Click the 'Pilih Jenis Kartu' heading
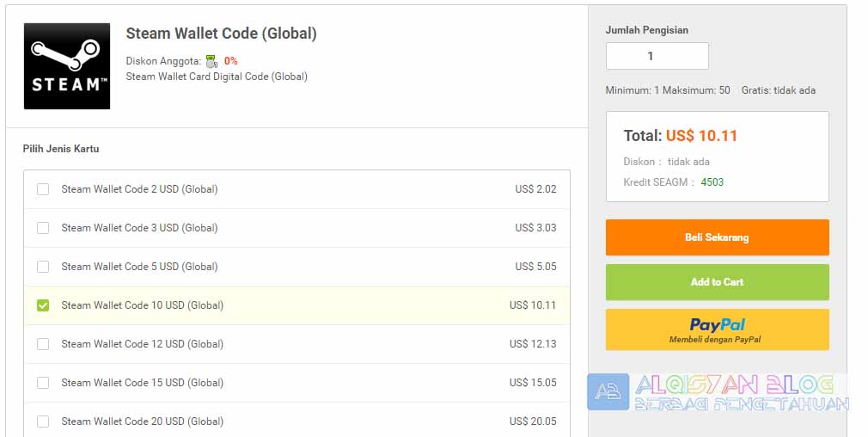 coord(61,149)
